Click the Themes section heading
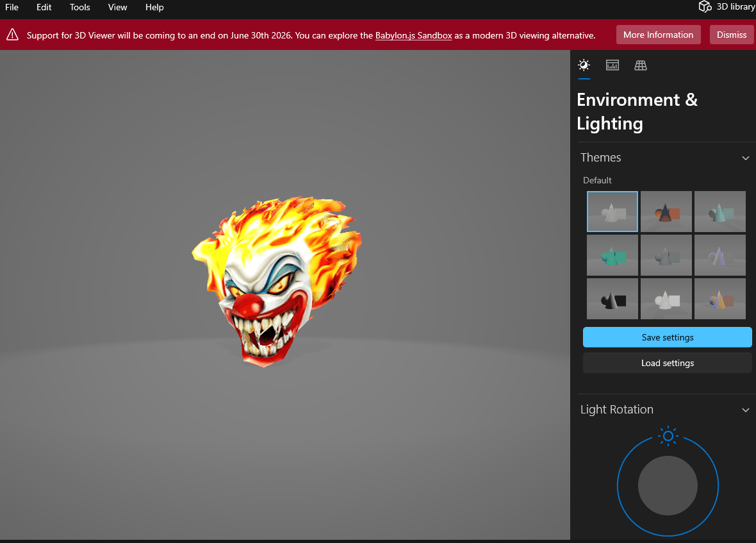Image resolution: width=756 pixels, height=543 pixels. (x=600, y=158)
